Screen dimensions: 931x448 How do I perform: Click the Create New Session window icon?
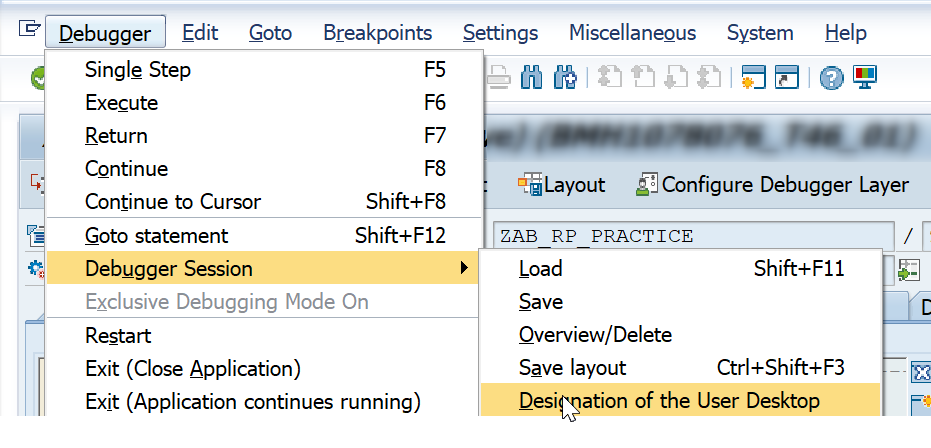pyautogui.click(x=753, y=78)
